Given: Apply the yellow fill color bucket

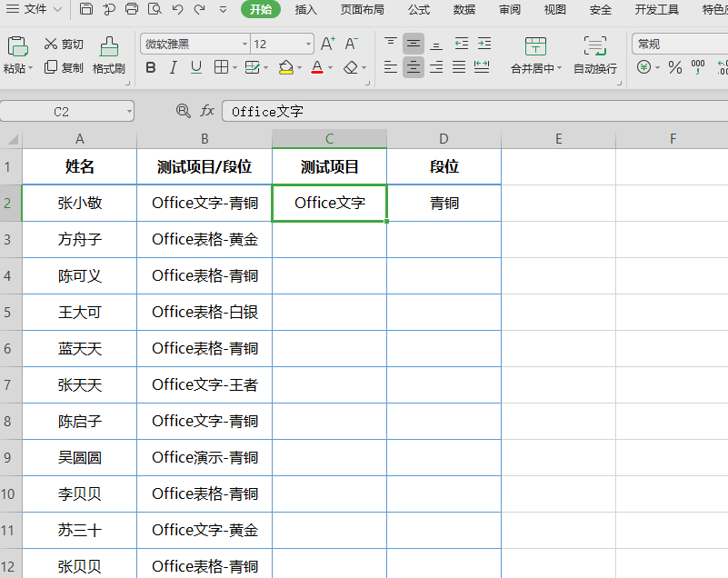Looking at the screenshot, I should click(x=286, y=68).
